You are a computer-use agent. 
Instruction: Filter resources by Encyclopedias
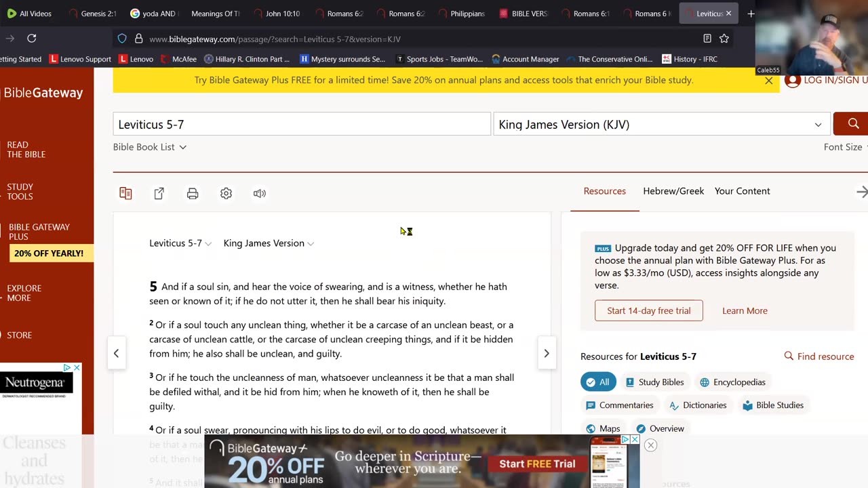pos(732,382)
